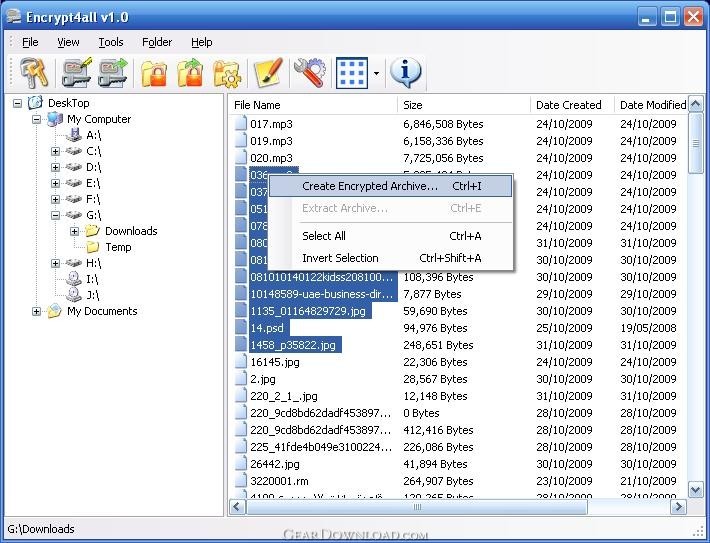Screen dimensions: 710x543
Task: Click the horizontal scrollbar thumb
Action: click(417, 507)
